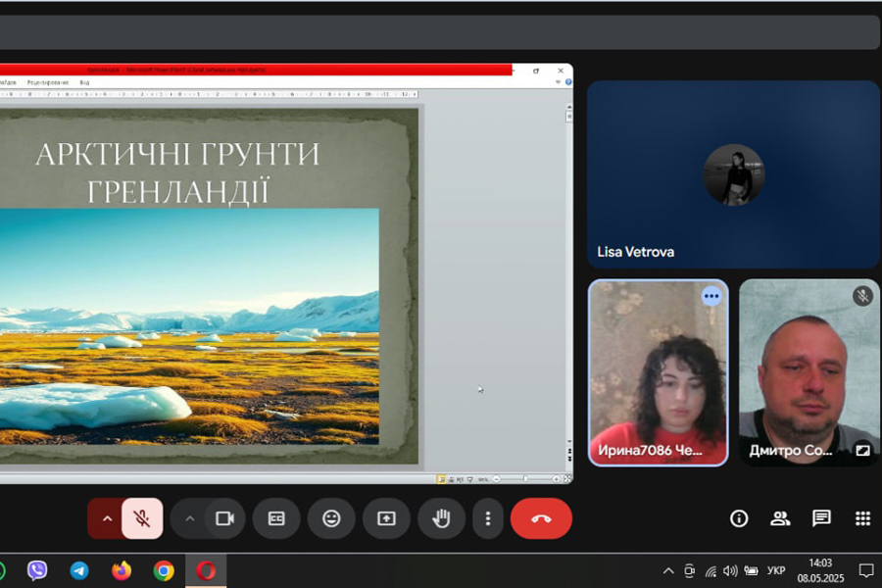Turn on the camera button
Screen dimensions: 882x588
pyautogui.click(x=225, y=518)
